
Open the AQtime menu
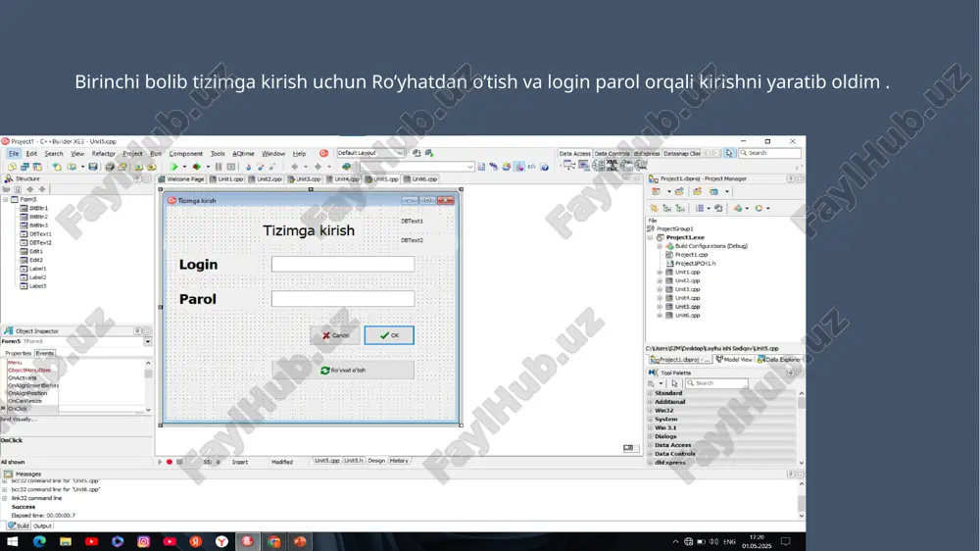click(243, 153)
